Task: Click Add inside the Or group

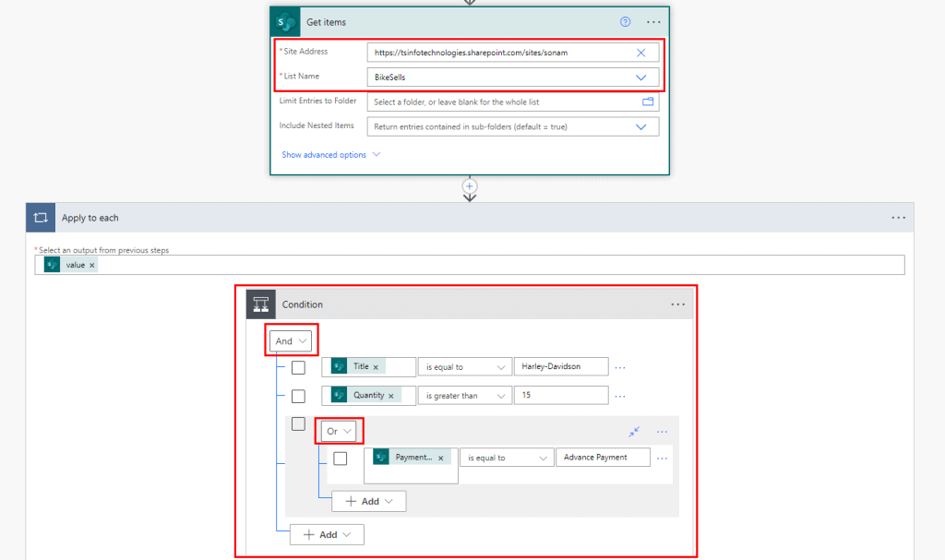Action: pyautogui.click(x=369, y=502)
